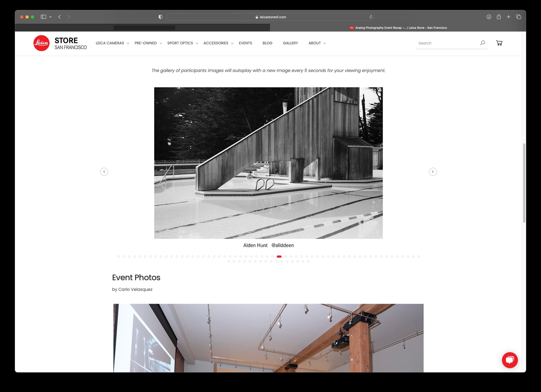Toggle Safari sidebar icon
The width and height of the screenshot is (541, 392).
click(43, 17)
